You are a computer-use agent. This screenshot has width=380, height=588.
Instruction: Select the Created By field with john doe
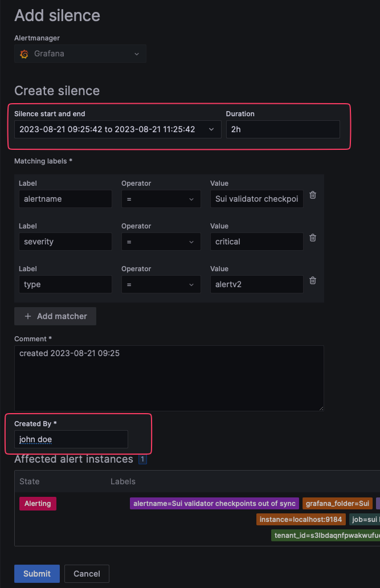point(71,439)
